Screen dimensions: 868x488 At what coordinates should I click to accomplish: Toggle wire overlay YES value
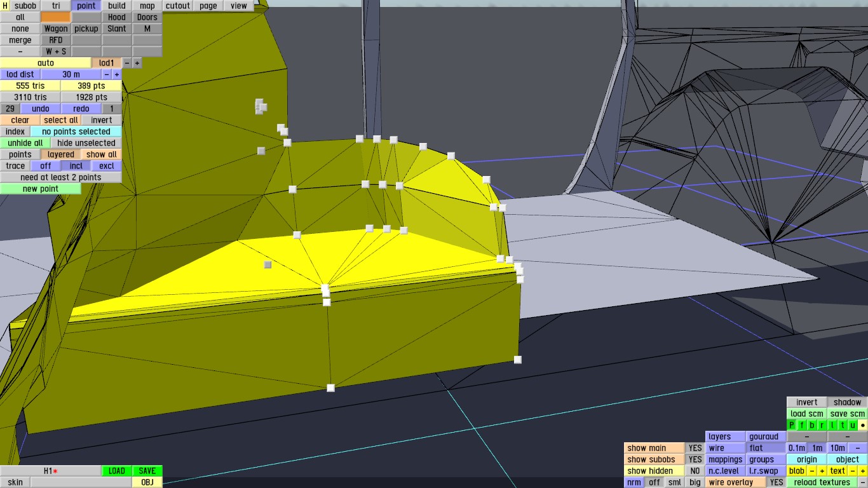pyautogui.click(x=776, y=482)
